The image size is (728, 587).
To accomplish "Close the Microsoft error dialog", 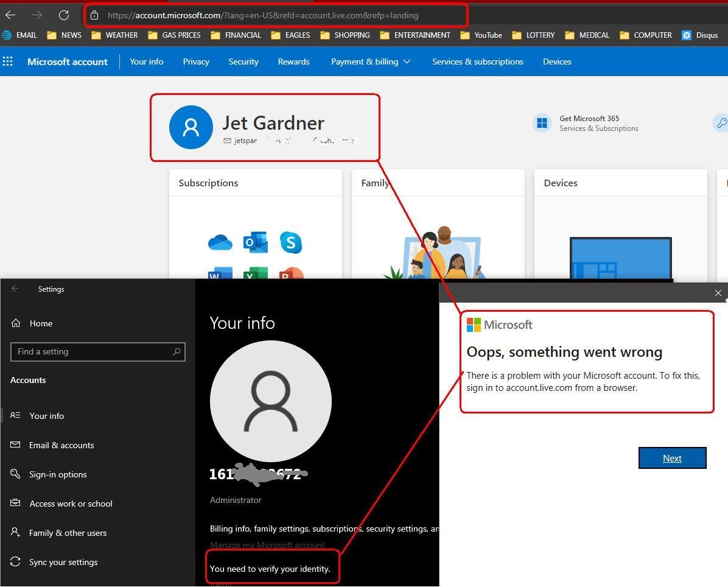I will (x=718, y=292).
